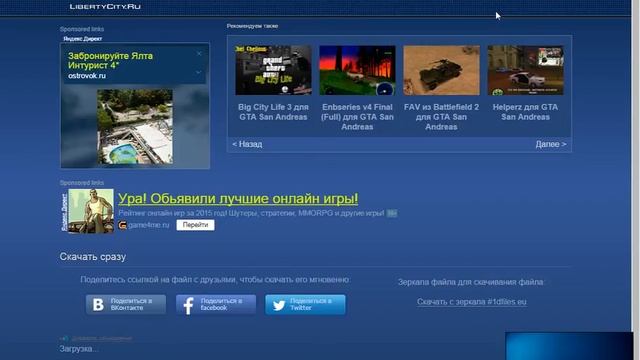Screen dimensions: 640x360
Task: Go forward with the Далее > link
Action: tap(551, 144)
